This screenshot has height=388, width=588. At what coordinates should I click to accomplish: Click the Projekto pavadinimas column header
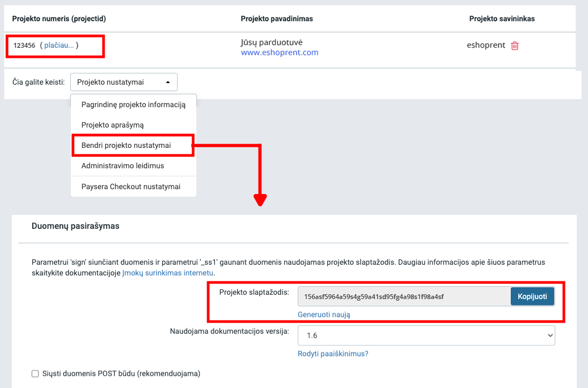click(277, 19)
